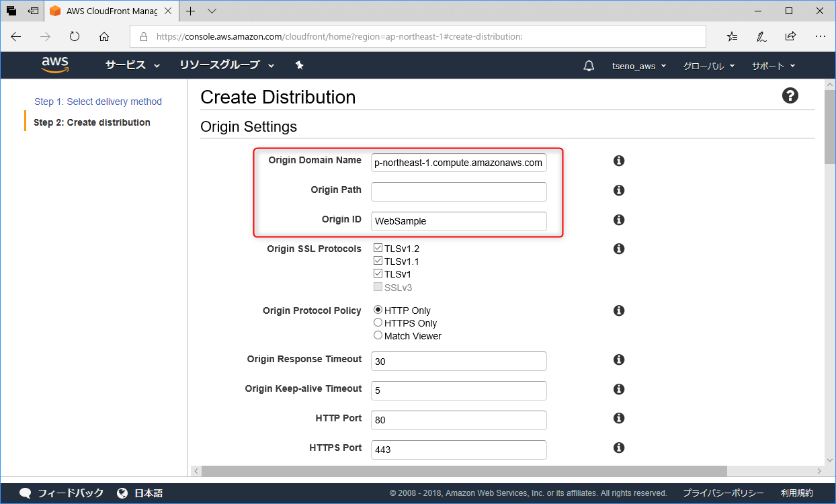Open 利用規約 terms of use link
Image resolution: width=836 pixels, height=504 pixels.
pyautogui.click(x=797, y=493)
